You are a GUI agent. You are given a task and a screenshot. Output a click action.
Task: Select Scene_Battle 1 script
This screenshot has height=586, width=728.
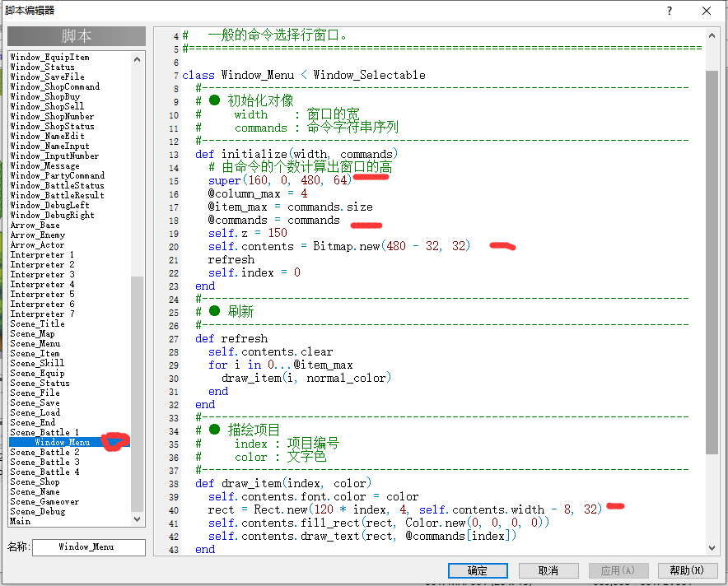click(44, 432)
